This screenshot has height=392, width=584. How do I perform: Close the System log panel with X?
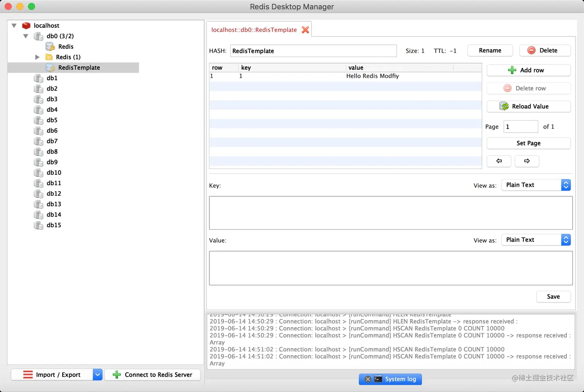click(368, 379)
